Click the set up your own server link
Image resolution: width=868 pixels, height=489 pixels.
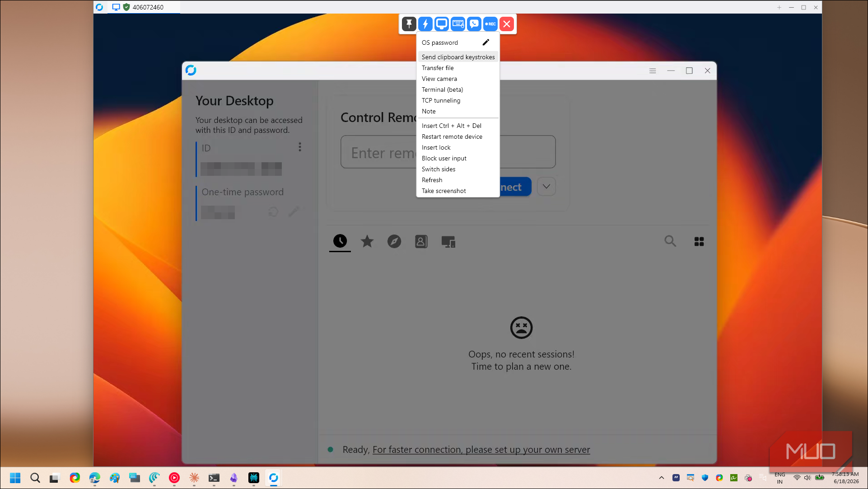(481, 450)
